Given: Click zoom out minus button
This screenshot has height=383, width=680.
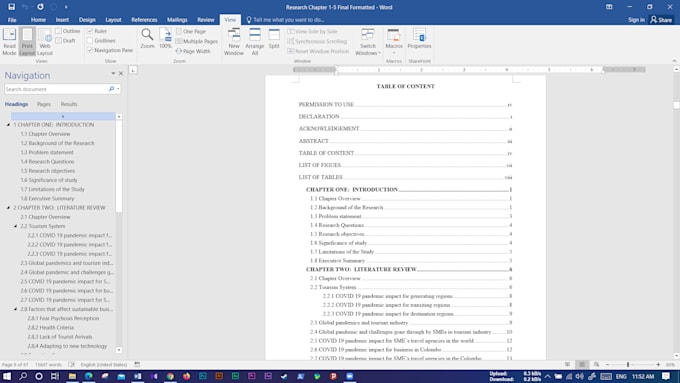Looking at the screenshot, I should 607,364.
